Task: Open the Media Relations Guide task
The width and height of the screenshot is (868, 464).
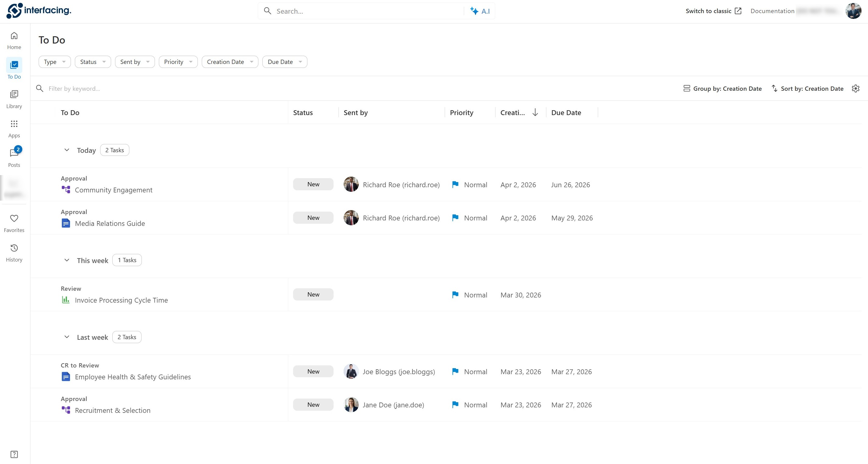Action: (110, 223)
